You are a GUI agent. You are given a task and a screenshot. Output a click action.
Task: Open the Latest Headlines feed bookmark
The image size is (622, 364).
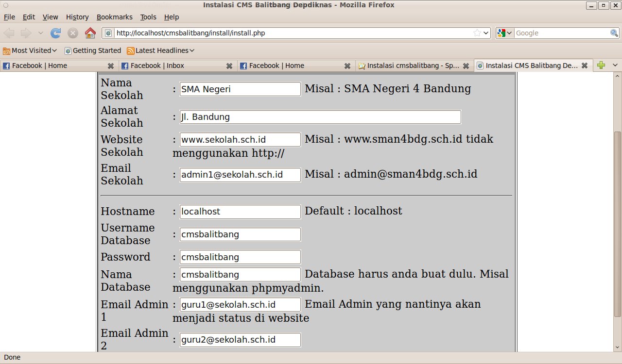point(160,50)
